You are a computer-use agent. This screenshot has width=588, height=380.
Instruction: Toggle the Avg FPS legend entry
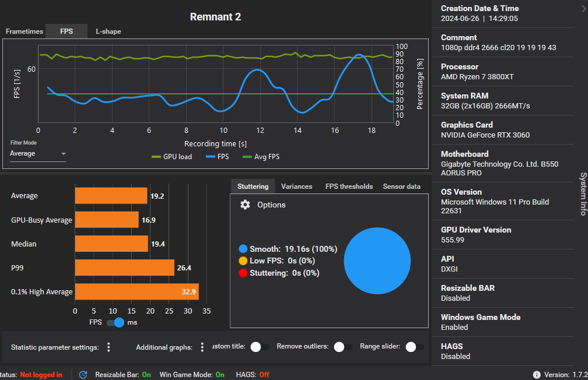(261, 157)
